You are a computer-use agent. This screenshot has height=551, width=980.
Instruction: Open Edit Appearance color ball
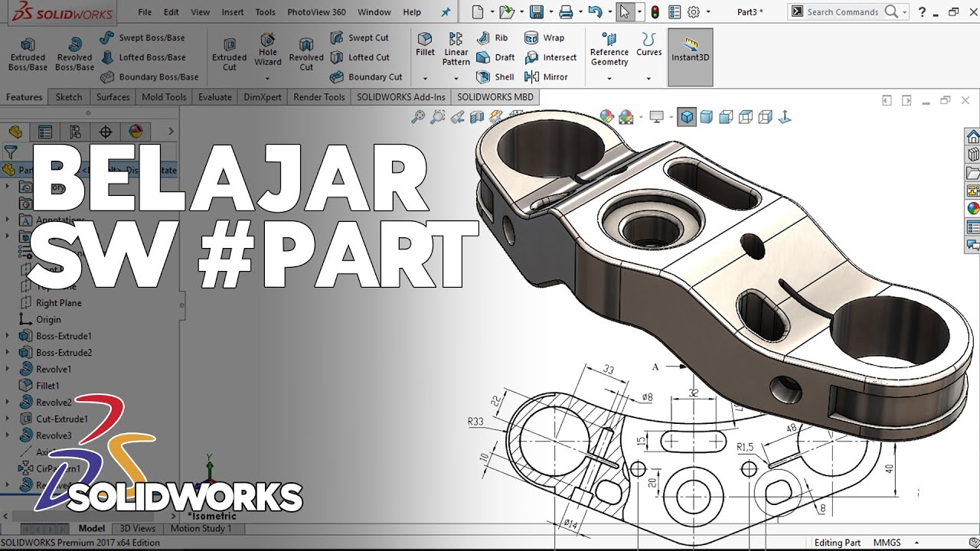click(606, 117)
